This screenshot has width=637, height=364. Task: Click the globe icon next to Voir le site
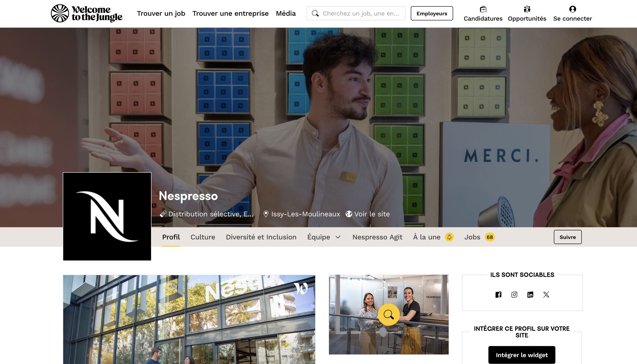349,214
